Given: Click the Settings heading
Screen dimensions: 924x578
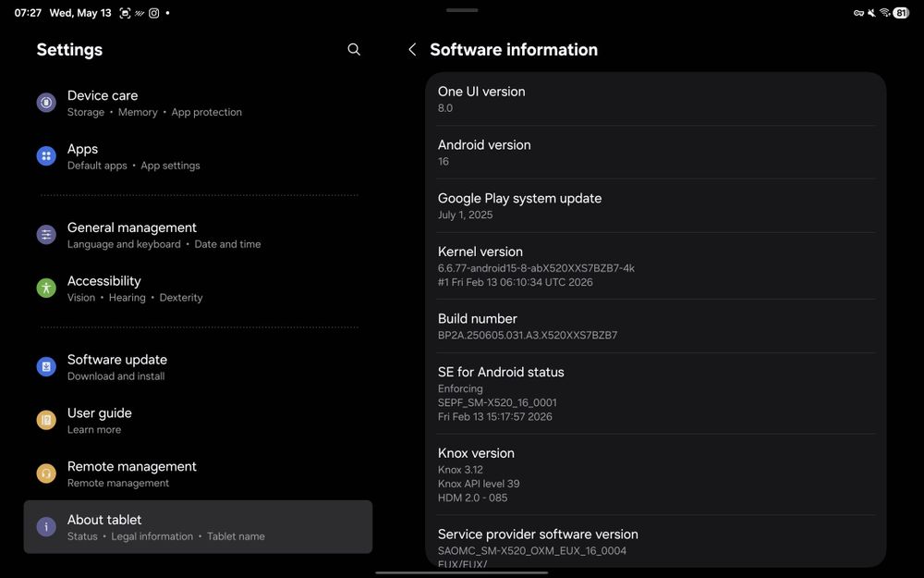Looking at the screenshot, I should click(x=69, y=50).
